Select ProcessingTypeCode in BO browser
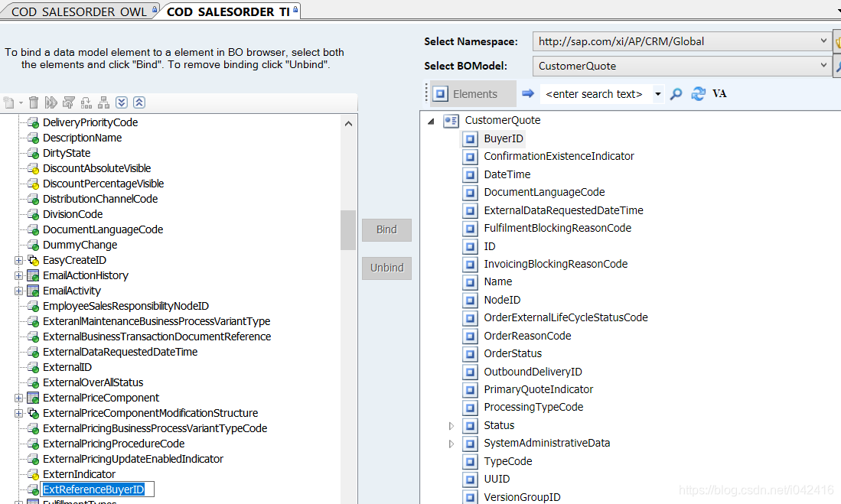 (533, 407)
